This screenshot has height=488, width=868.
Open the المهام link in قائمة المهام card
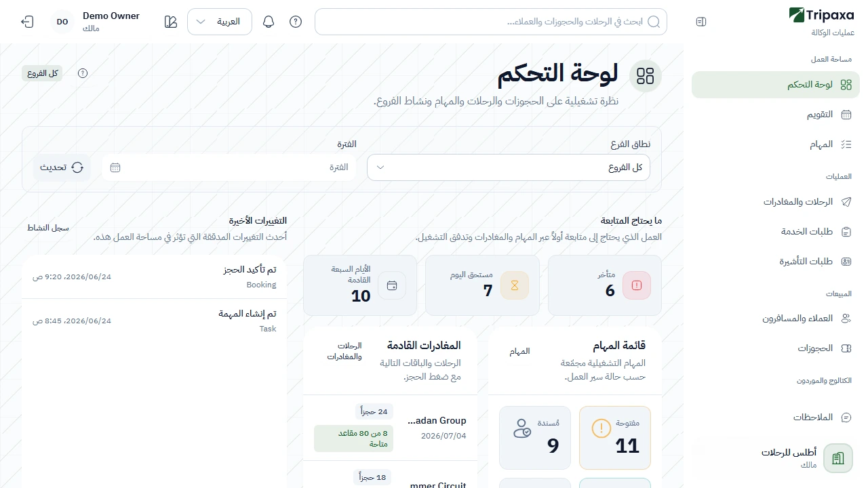click(x=520, y=351)
